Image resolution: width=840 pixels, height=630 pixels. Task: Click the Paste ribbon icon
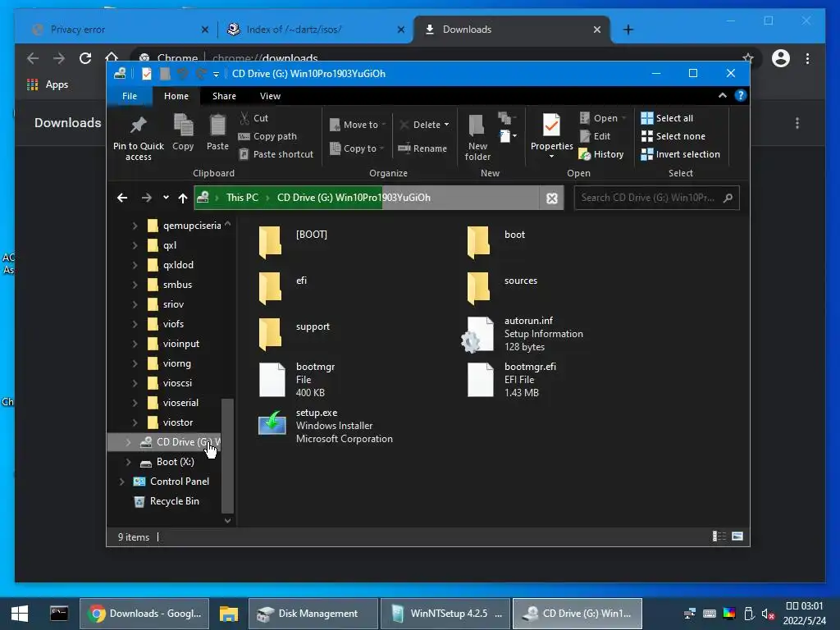pos(217,126)
